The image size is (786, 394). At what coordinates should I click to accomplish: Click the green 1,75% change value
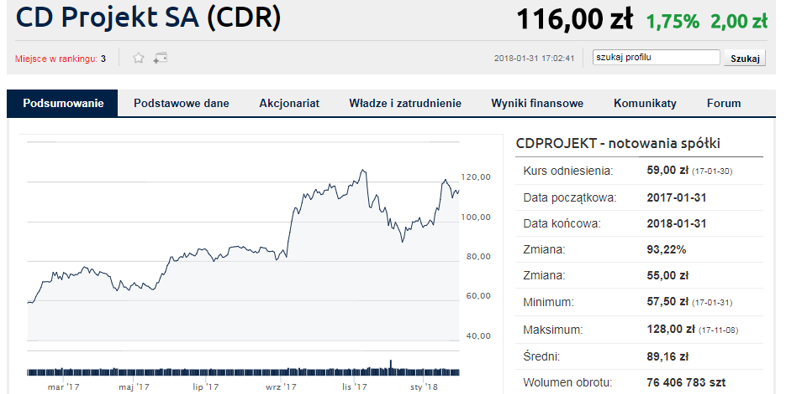point(672,22)
